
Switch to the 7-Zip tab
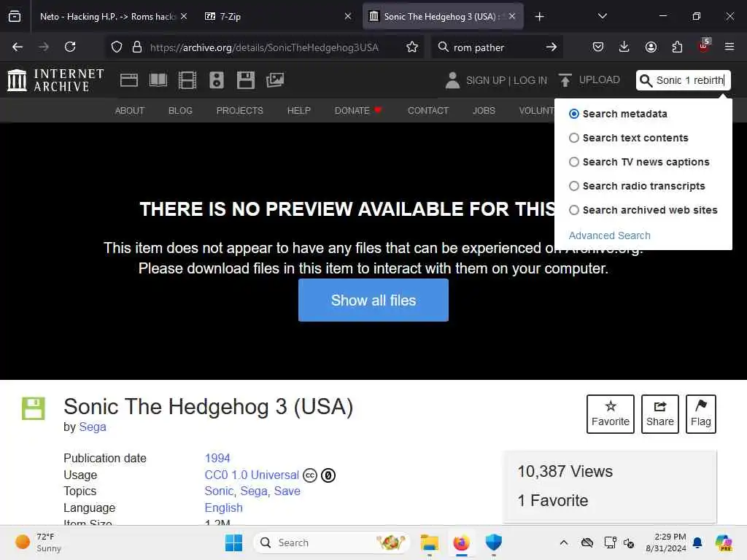coord(271,17)
